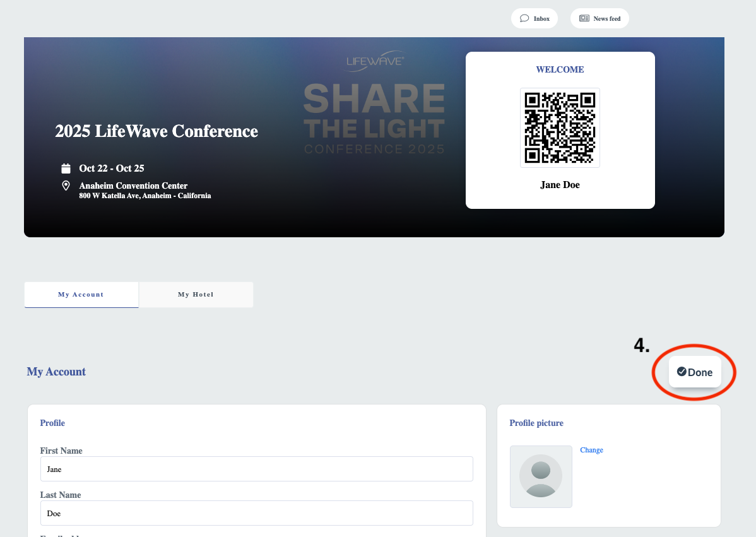Image resolution: width=756 pixels, height=537 pixels.
Task: Click the WELCOME heading on badge card
Action: coord(560,69)
